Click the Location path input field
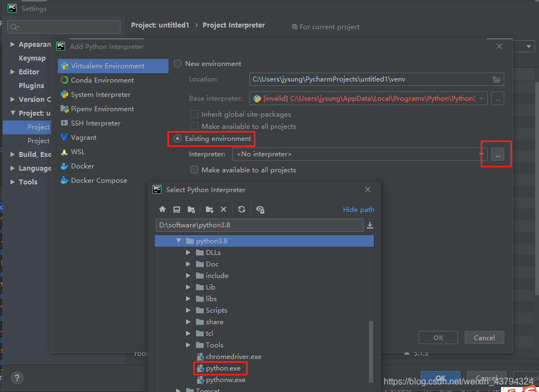The height and width of the screenshot is (392, 539). coord(377,79)
